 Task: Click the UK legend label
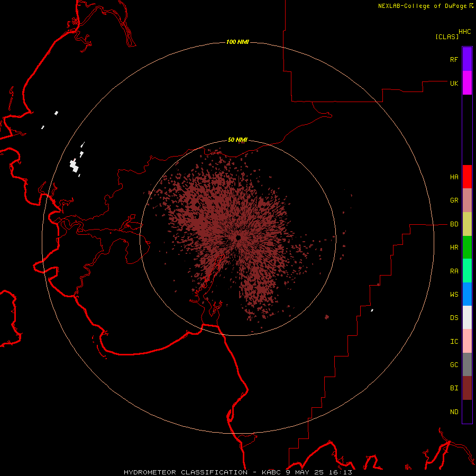pos(454,83)
